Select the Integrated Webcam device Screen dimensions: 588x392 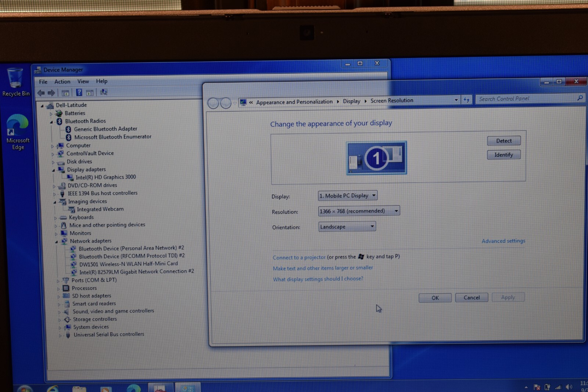point(100,209)
